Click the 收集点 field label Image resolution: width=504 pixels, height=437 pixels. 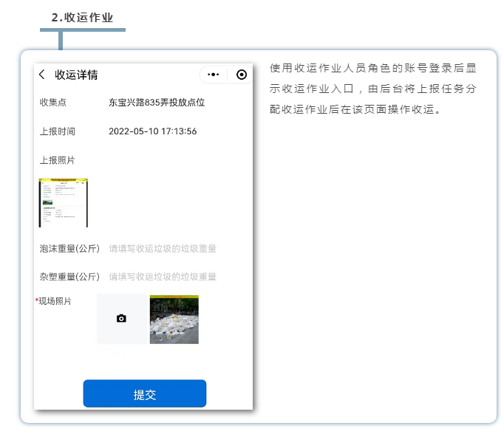coord(52,103)
